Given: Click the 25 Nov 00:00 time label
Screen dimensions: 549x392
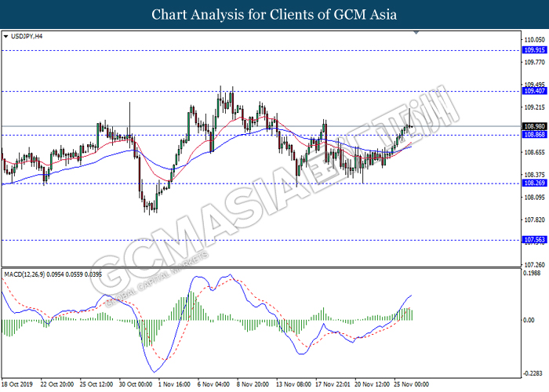Looking at the screenshot, I should (x=411, y=384).
